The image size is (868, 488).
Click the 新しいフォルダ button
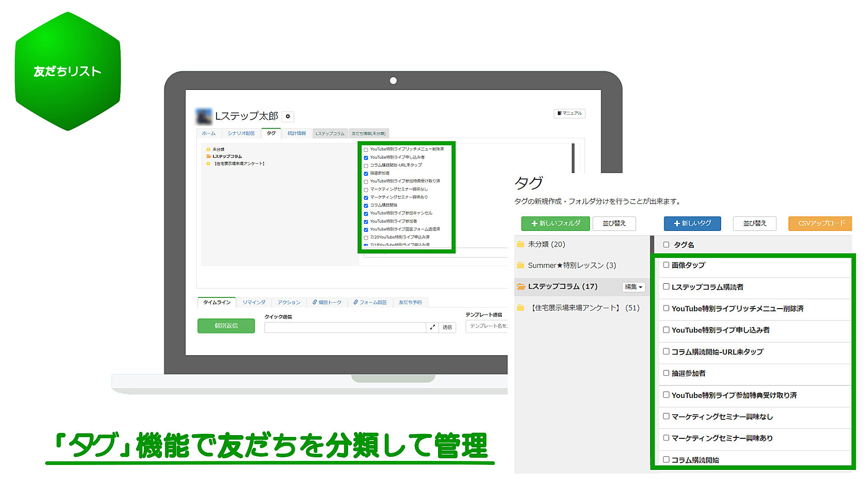coord(556,223)
